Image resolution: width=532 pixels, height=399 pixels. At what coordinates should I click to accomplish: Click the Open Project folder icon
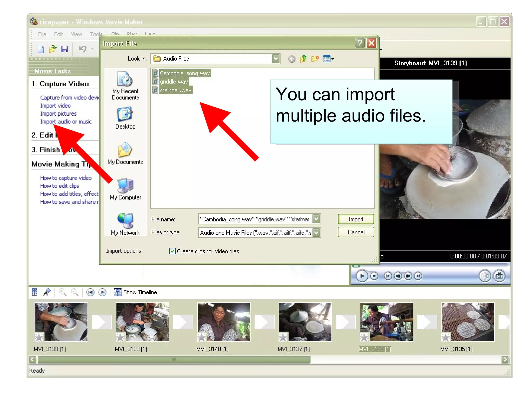[x=52, y=49]
